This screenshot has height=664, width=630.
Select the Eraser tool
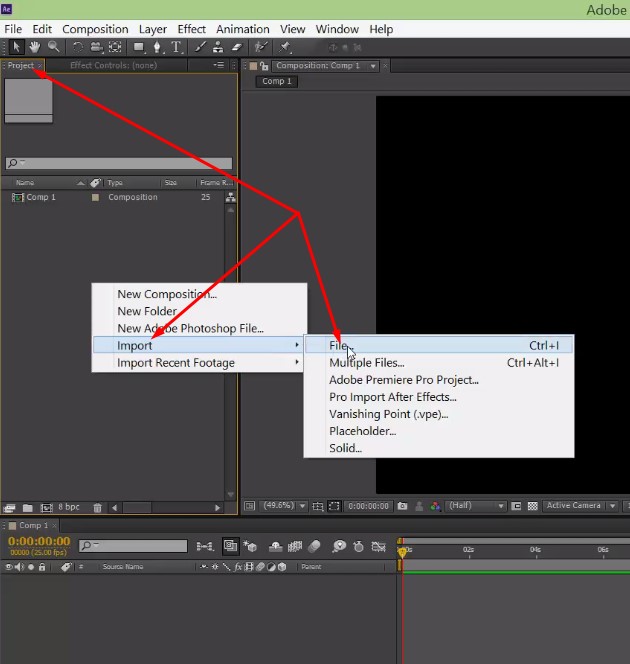pyautogui.click(x=237, y=47)
